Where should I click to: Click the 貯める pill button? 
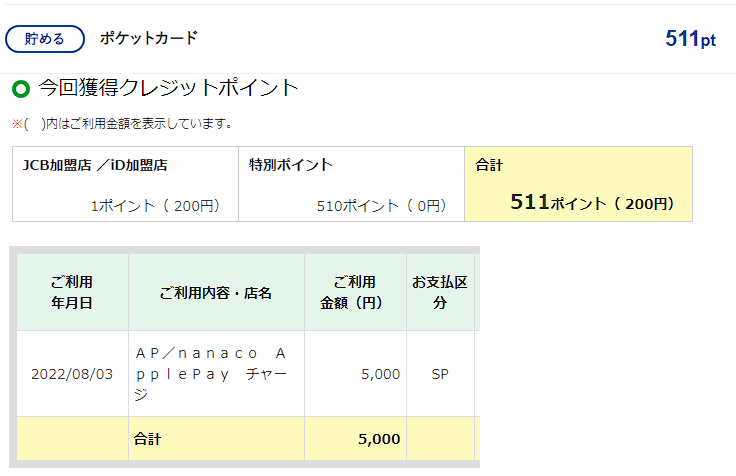45,39
